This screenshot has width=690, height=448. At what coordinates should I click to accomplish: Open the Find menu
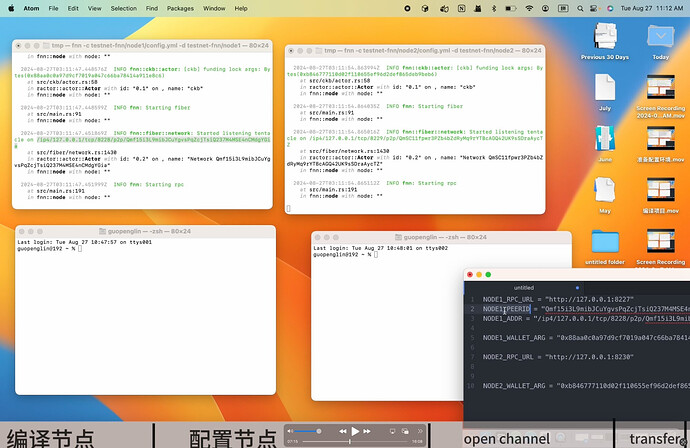pyautogui.click(x=152, y=8)
